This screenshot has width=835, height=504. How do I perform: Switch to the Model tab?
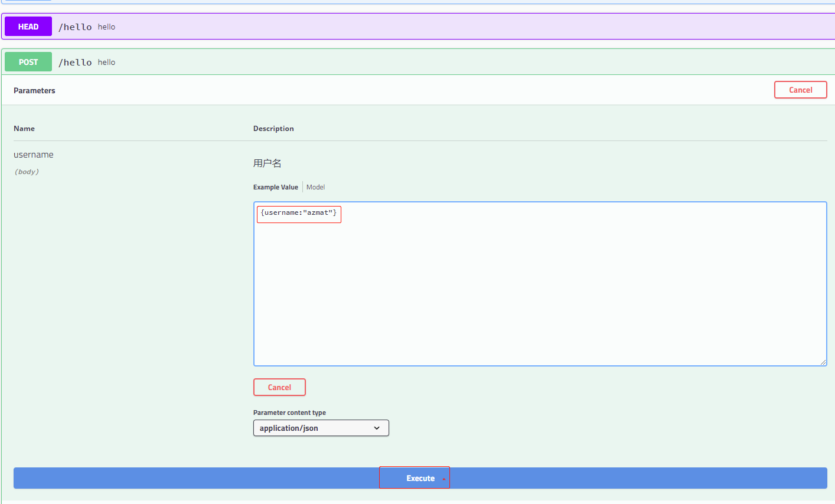[x=315, y=187]
